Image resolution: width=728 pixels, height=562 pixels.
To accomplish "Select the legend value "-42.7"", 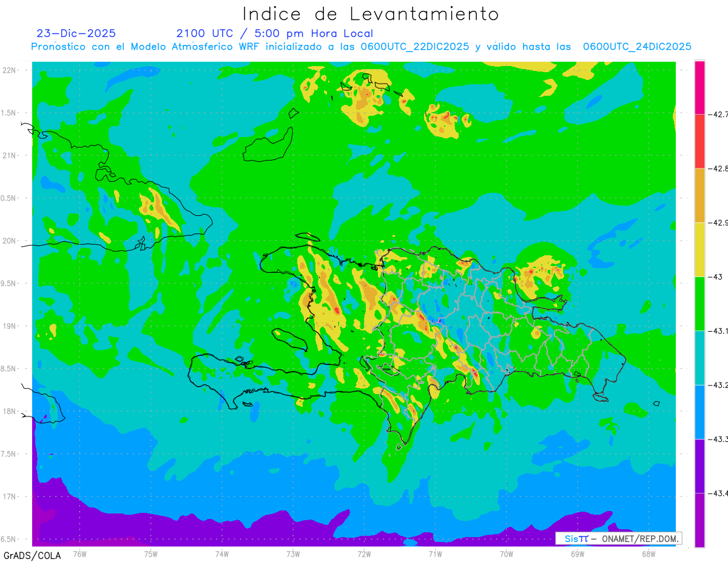I will (x=718, y=113).
